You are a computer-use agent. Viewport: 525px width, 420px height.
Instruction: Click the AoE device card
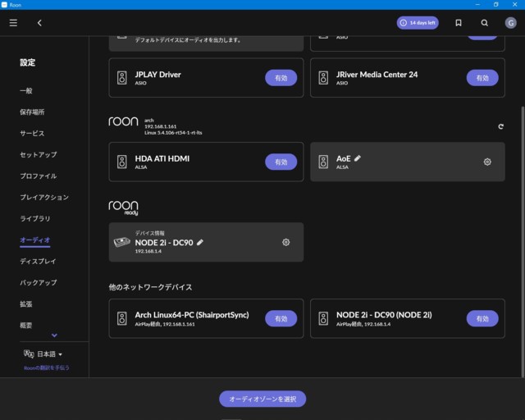(x=408, y=162)
